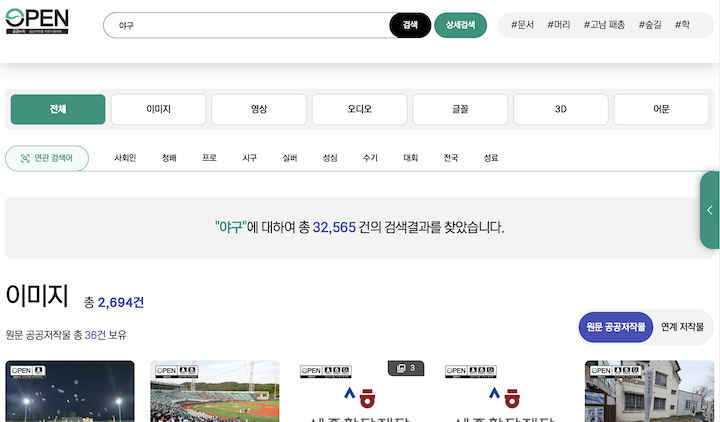Screen dimensions: 720x422
Task: Switch to the 이미지 tab
Action: point(158,110)
